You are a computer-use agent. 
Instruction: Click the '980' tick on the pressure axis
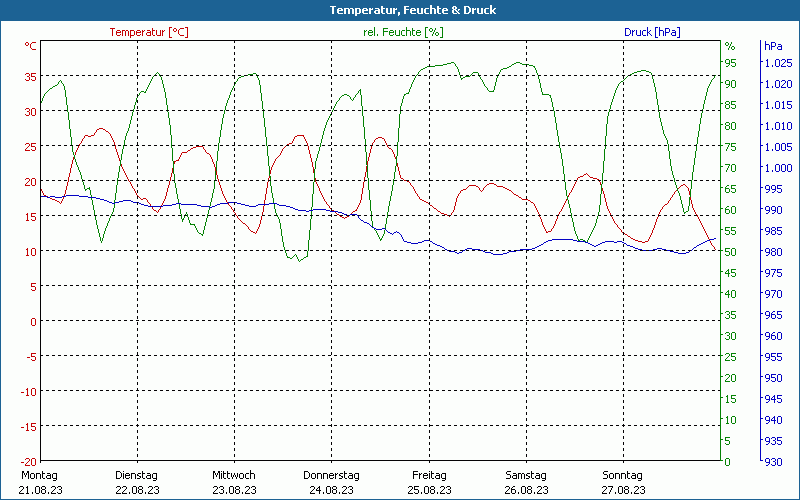(773, 252)
